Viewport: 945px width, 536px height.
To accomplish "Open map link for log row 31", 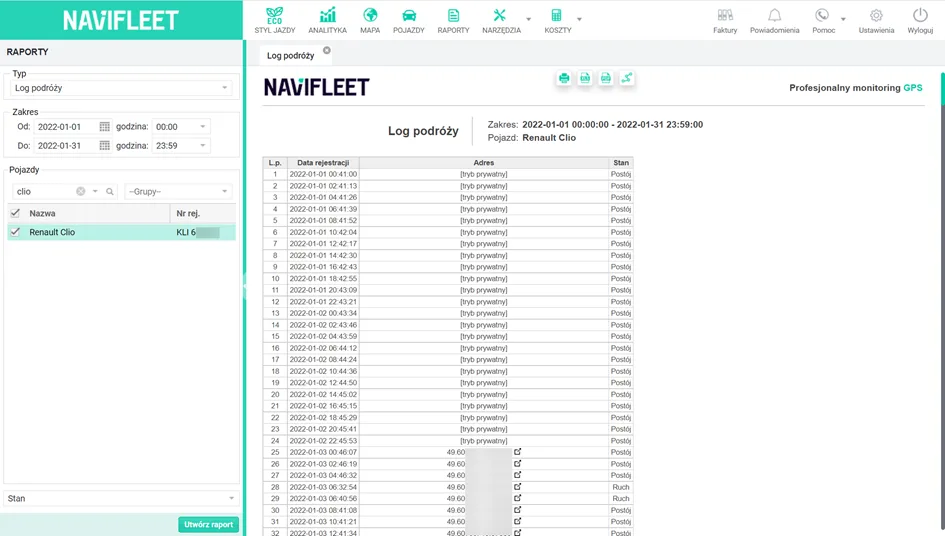I will pyautogui.click(x=517, y=522).
